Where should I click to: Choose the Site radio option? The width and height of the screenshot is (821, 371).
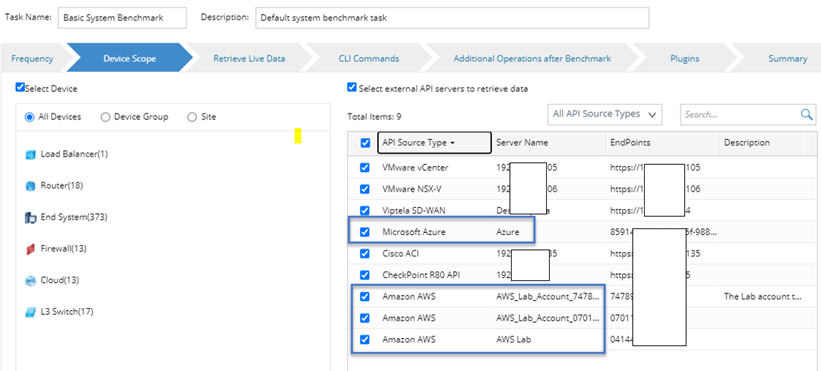[x=192, y=117]
